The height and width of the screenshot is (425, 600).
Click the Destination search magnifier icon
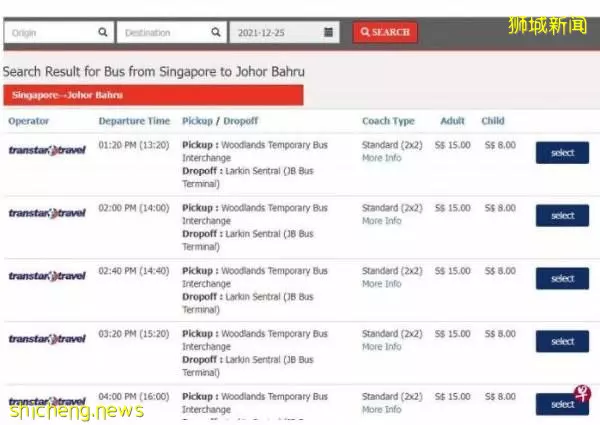click(x=216, y=32)
